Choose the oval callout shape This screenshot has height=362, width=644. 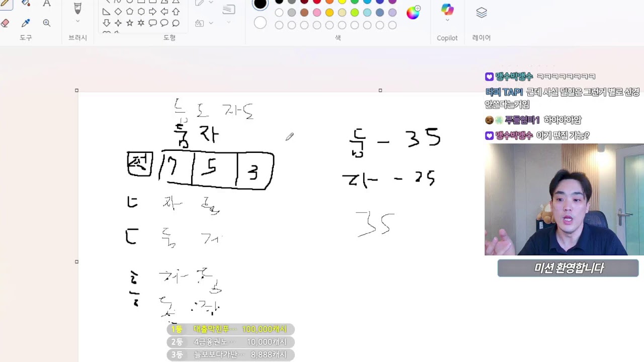[164, 23]
